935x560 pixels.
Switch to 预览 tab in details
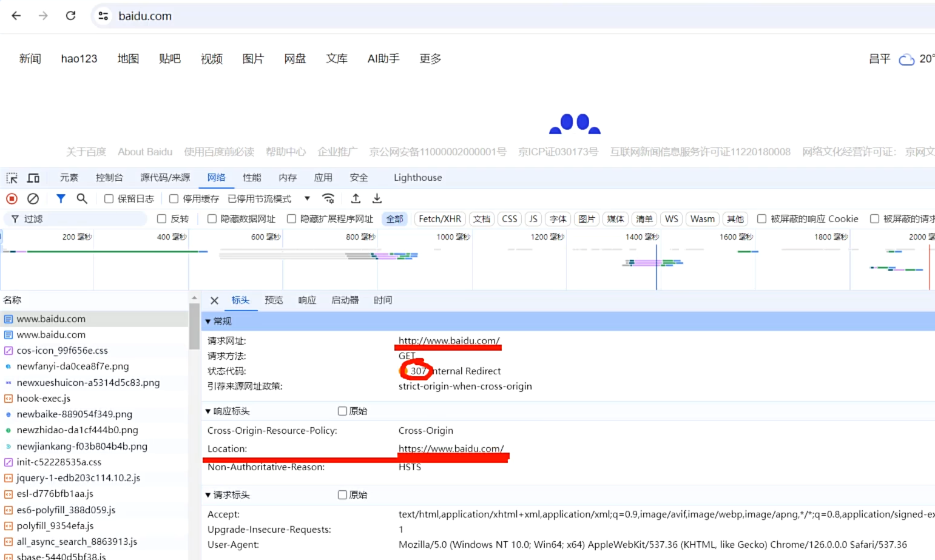coord(274,300)
